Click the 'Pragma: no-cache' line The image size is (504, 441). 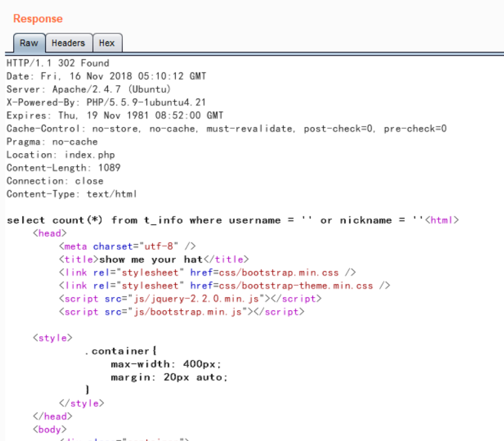click(x=52, y=142)
